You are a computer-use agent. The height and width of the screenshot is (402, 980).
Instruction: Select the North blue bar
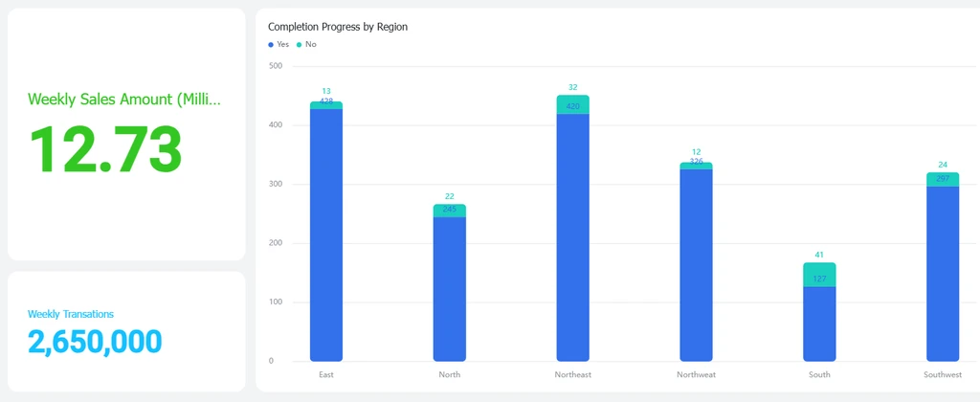click(x=450, y=289)
